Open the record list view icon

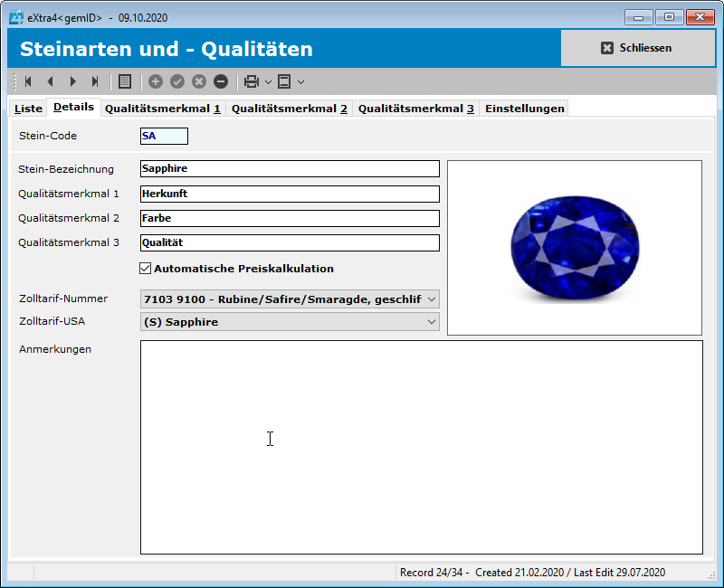pyautogui.click(x=123, y=81)
